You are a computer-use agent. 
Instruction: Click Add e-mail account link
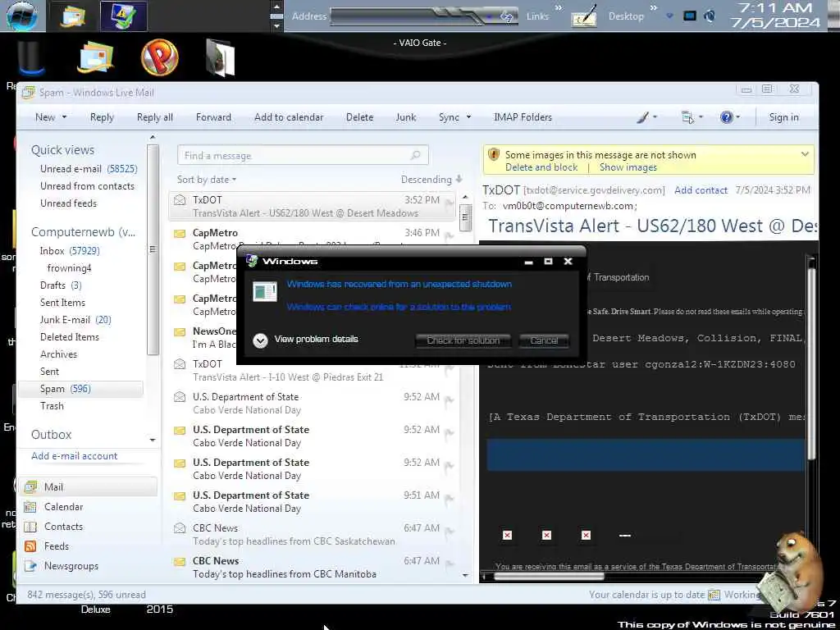[75, 456]
